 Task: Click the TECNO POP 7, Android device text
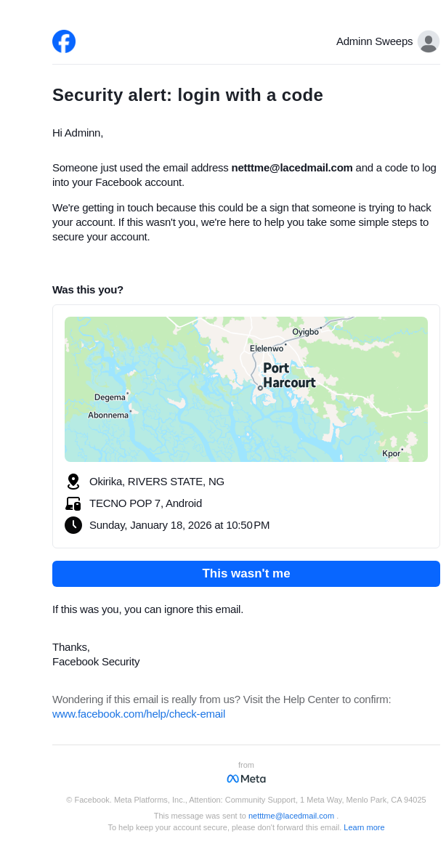click(145, 503)
